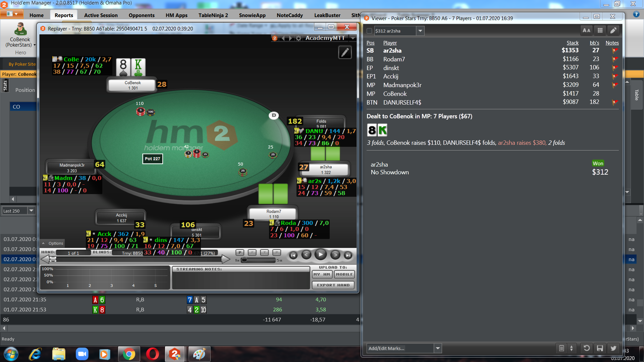Switch to the Reports tab
Viewport: 644px width, 362px height.
coord(64,15)
